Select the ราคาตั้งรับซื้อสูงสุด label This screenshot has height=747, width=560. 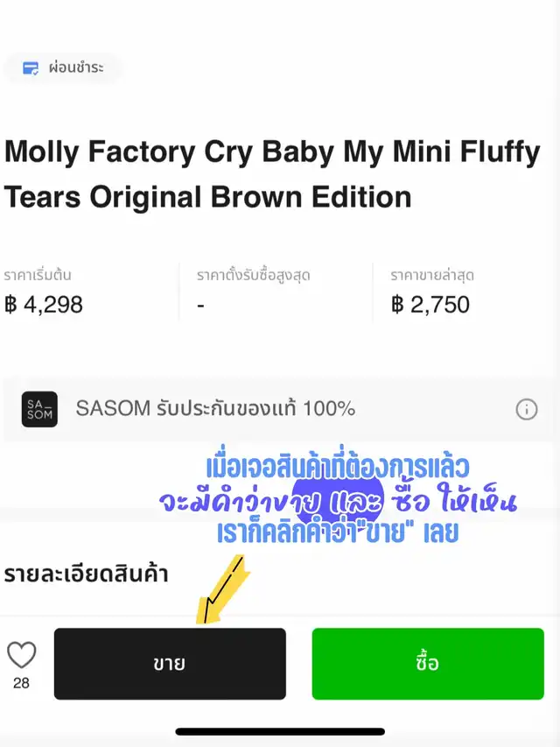click(254, 275)
